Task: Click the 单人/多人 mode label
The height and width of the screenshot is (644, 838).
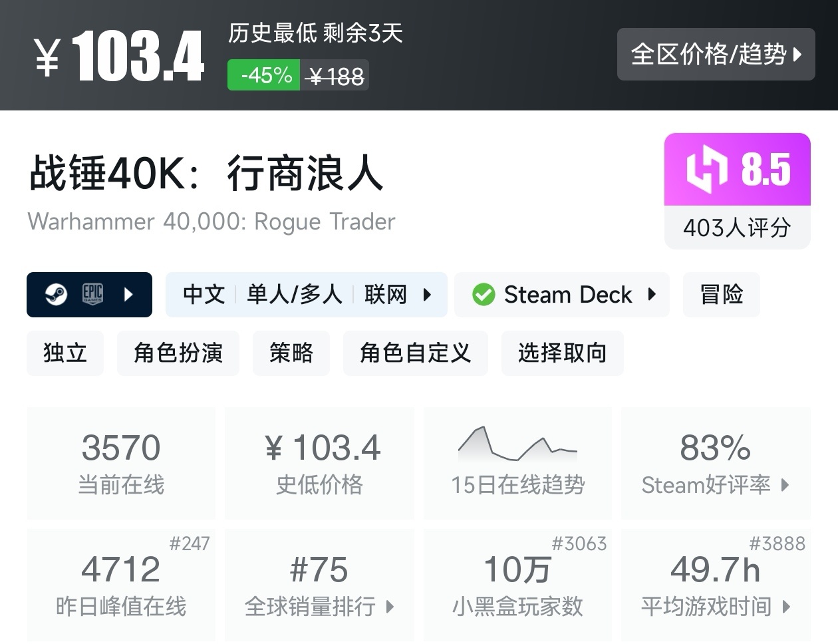Action: [294, 294]
